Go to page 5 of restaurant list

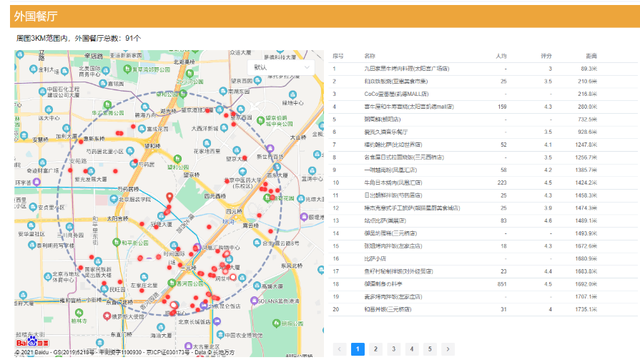429,349
